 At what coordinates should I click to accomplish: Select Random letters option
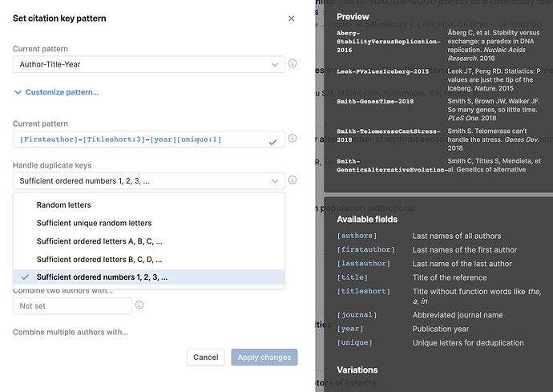point(148,205)
